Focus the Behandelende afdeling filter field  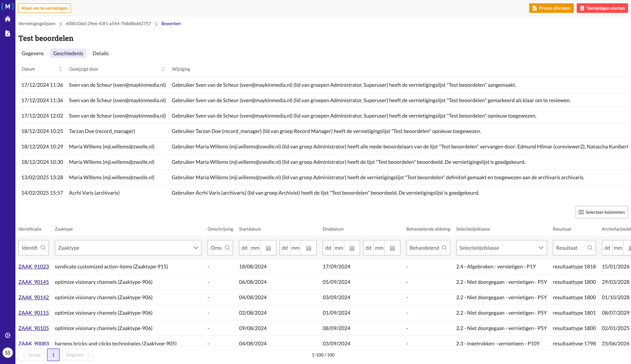pyautogui.click(x=428, y=247)
